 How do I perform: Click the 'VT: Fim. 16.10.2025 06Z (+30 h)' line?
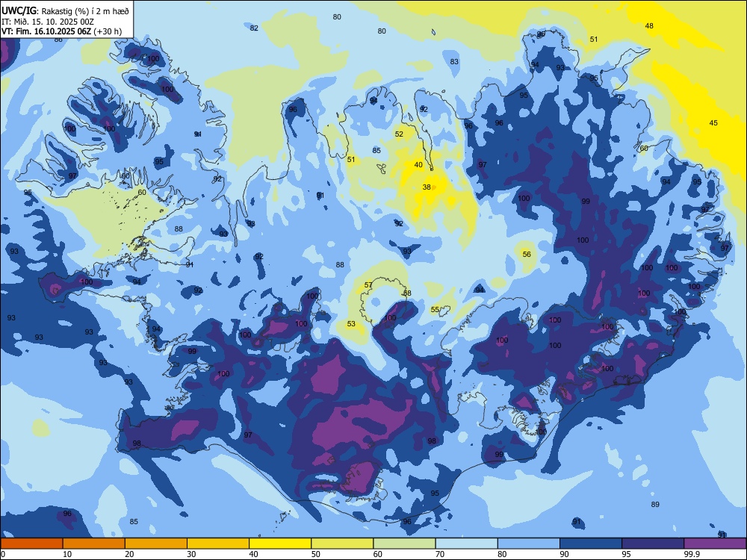(x=61, y=31)
